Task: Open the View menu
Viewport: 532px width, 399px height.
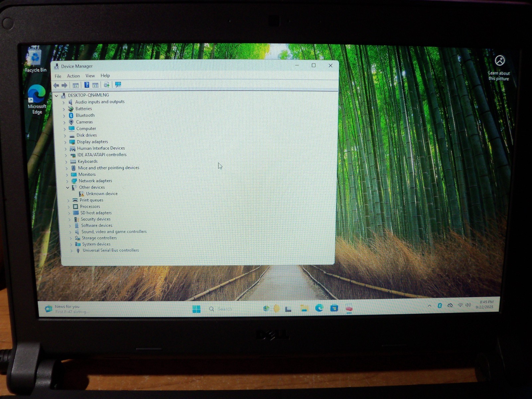Action: (x=90, y=76)
